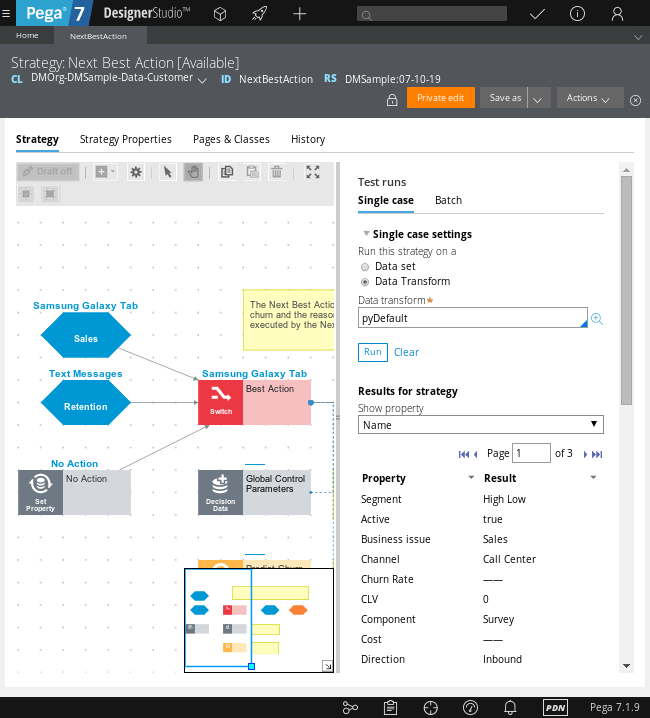Open the user profile icon
Screen dimensions: 650x718
point(617,14)
